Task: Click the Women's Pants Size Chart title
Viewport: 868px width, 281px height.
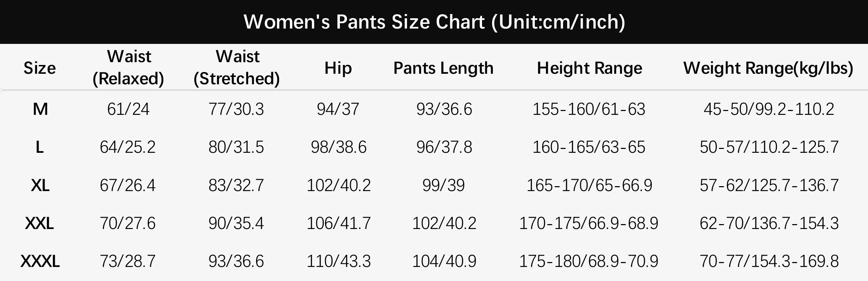Action: point(434,22)
